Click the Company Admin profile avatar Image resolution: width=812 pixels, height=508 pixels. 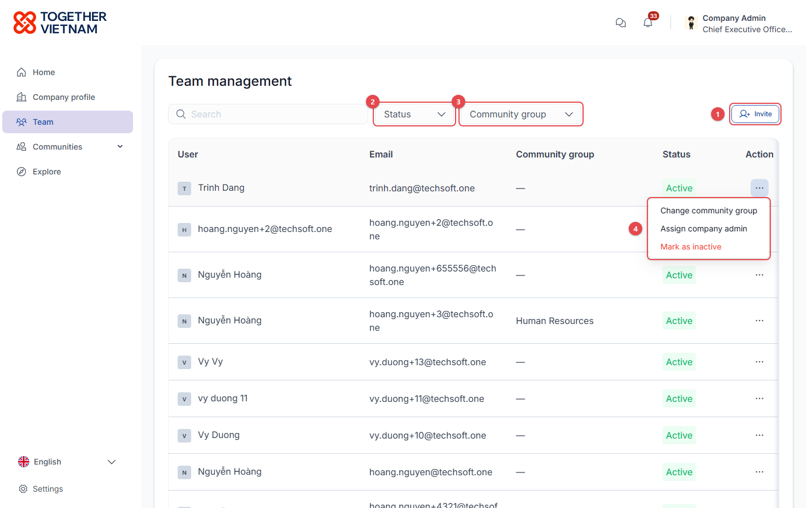pyautogui.click(x=691, y=23)
